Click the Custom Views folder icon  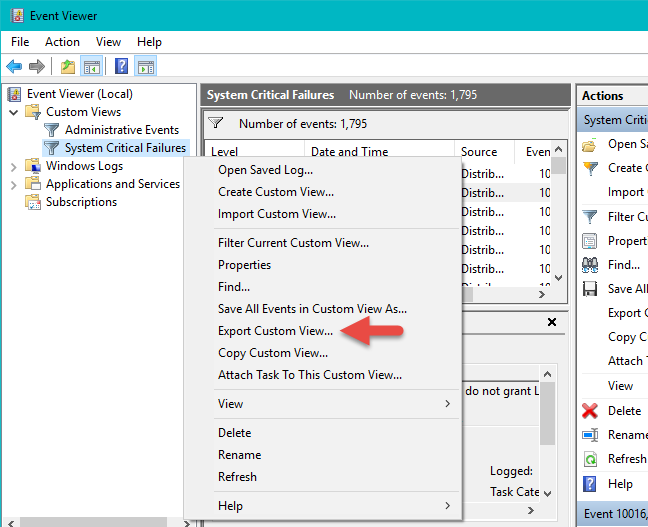(33, 112)
